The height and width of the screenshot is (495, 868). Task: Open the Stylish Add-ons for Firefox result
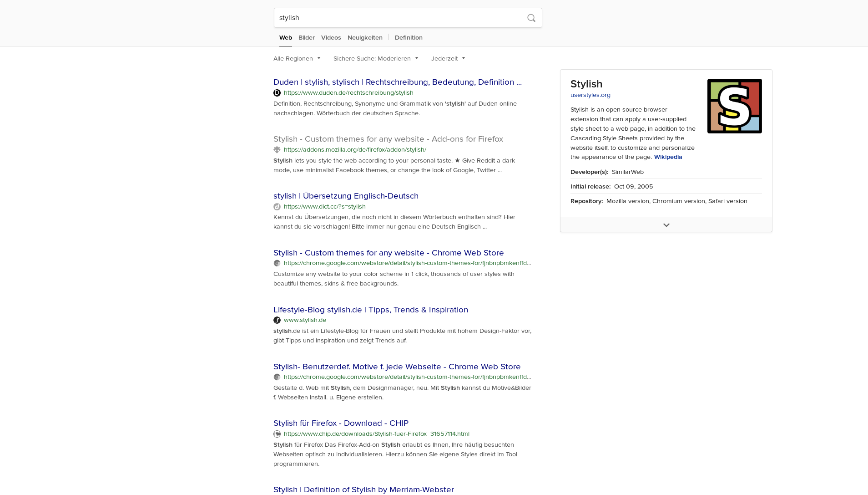tap(388, 139)
